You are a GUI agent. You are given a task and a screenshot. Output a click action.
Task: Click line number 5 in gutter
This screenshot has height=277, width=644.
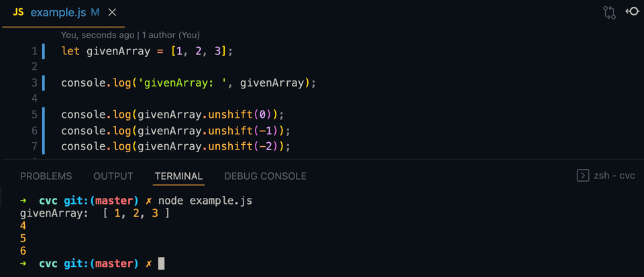34,115
